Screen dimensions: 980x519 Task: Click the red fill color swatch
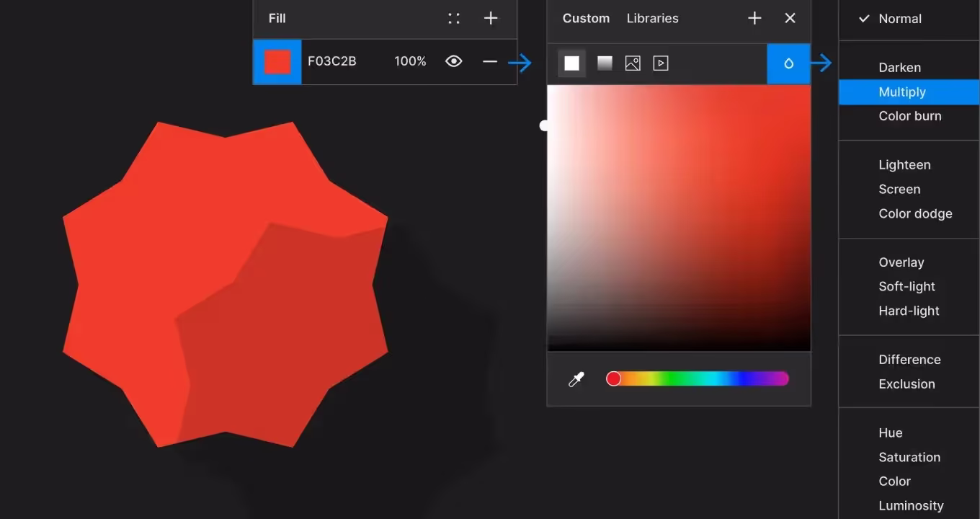pyautogui.click(x=277, y=62)
